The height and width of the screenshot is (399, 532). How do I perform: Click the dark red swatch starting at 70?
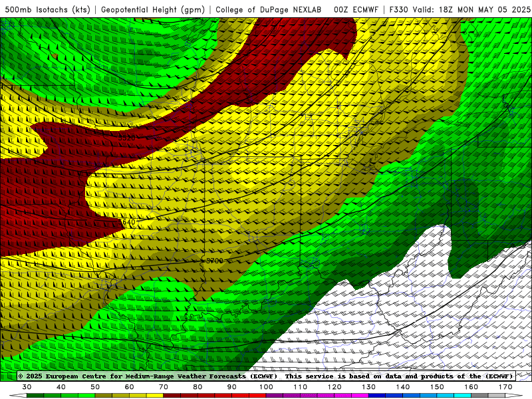click(172, 396)
